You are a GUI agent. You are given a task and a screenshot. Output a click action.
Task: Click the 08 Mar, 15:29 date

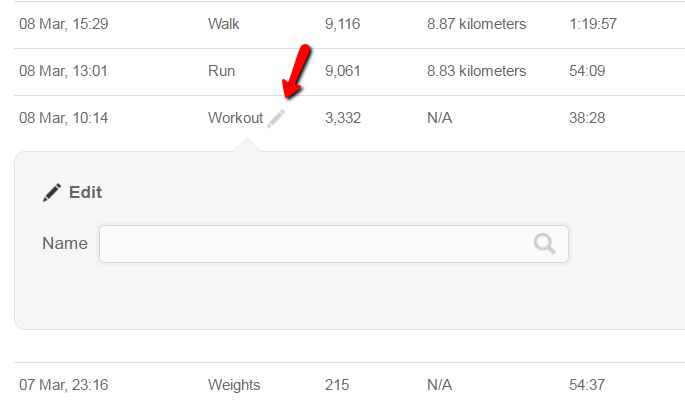64,24
